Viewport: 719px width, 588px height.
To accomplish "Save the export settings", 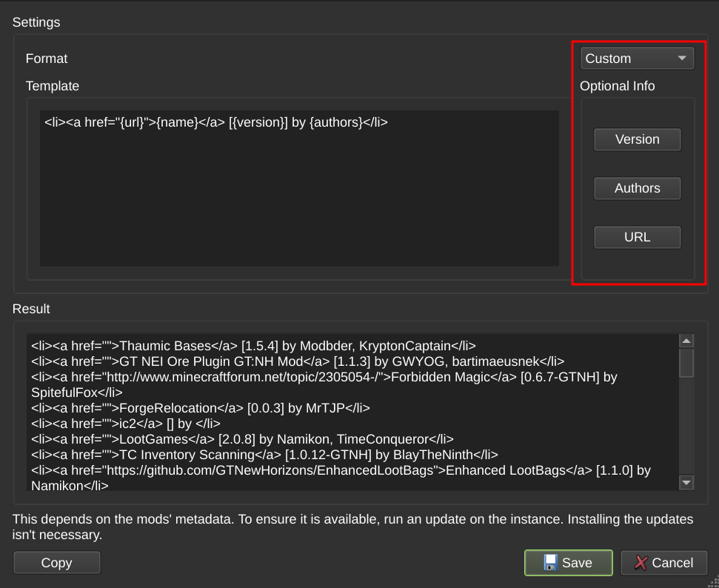I will tap(568, 563).
